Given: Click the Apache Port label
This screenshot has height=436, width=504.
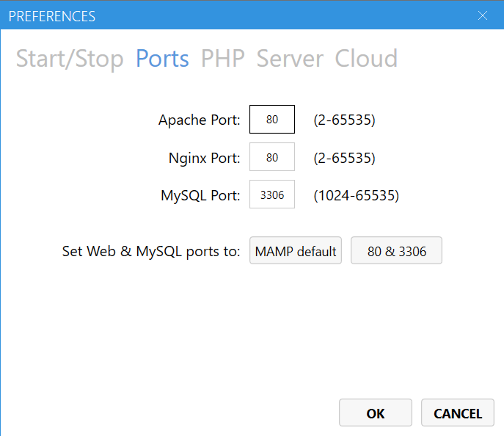Looking at the screenshot, I should tap(199, 120).
